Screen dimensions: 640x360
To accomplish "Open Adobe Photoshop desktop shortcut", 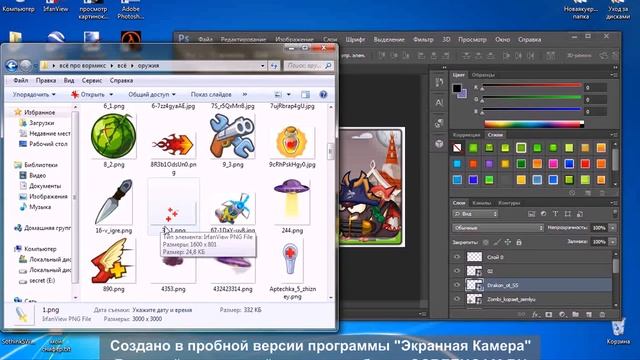I will [x=130, y=10].
